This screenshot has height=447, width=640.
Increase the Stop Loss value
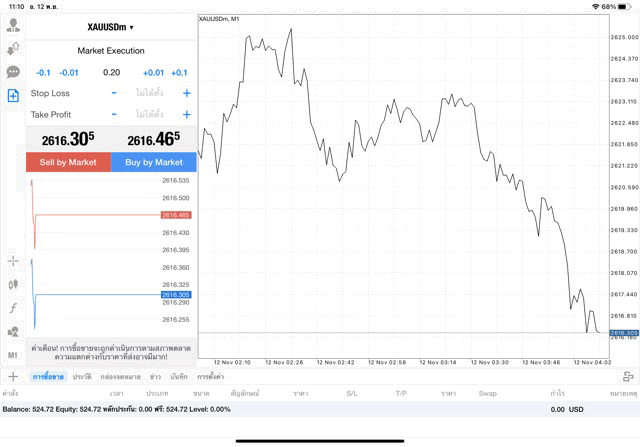pyautogui.click(x=186, y=93)
